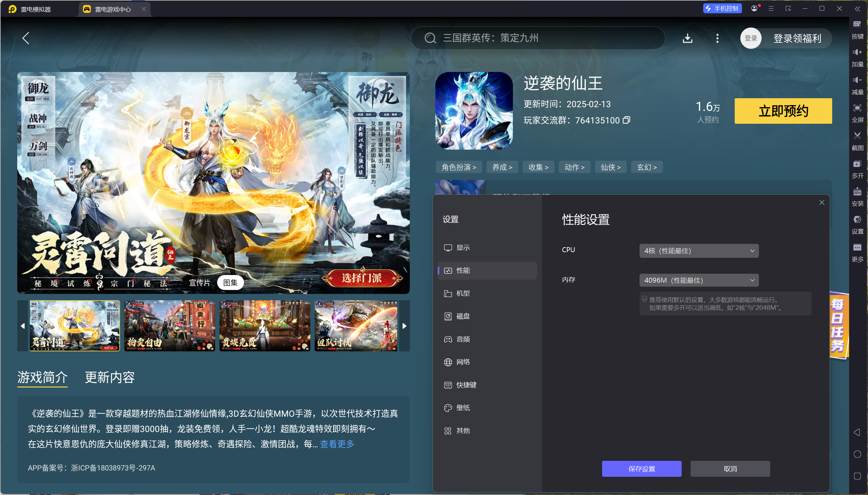Switch to 宣传片 trailer toggle
868x495 pixels.
[x=199, y=283]
